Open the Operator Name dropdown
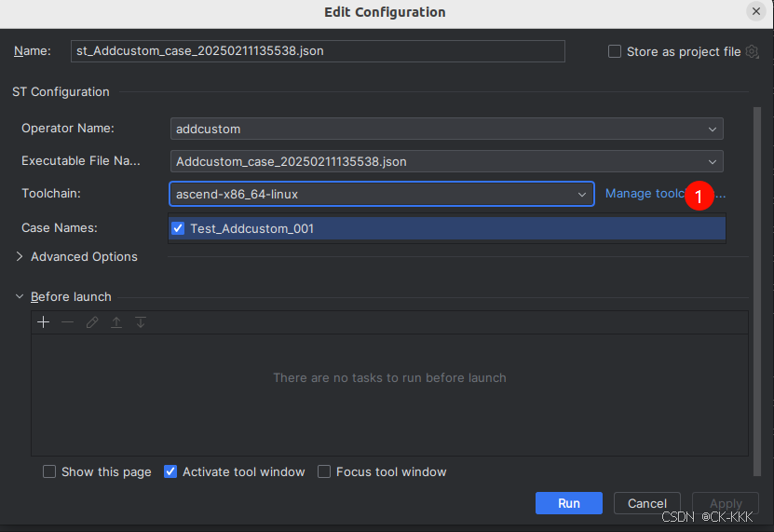This screenshot has height=532, width=774. tap(713, 130)
